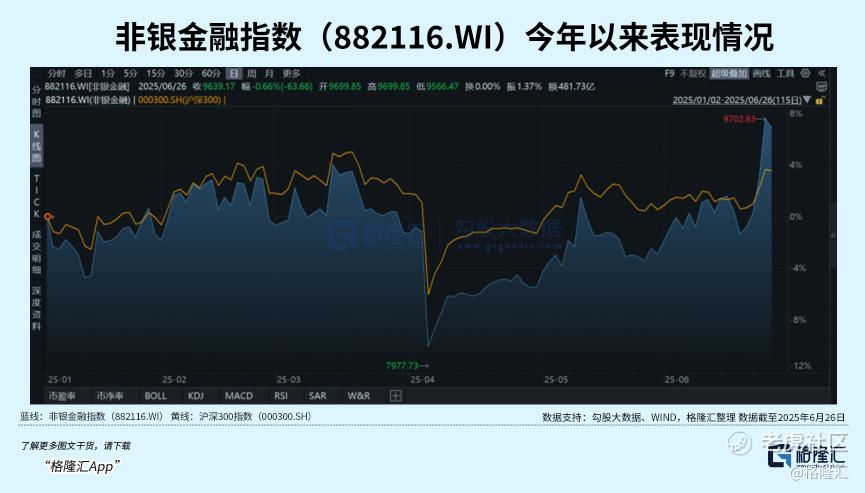Click the orange start marker on the chart

pyautogui.click(x=48, y=217)
